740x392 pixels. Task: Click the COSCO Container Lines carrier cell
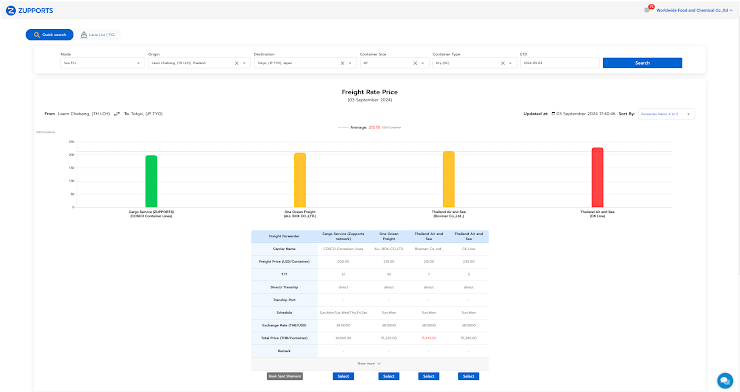pyautogui.click(x=343, y=249)
